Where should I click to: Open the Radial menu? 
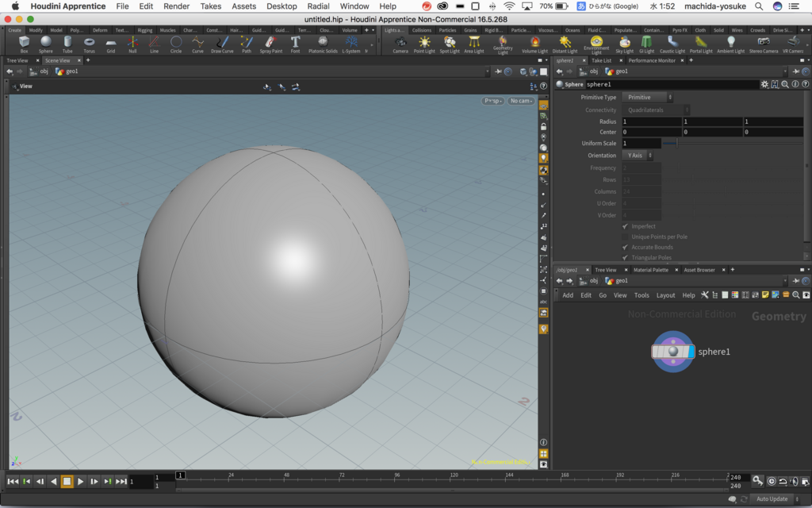[319, 6]
